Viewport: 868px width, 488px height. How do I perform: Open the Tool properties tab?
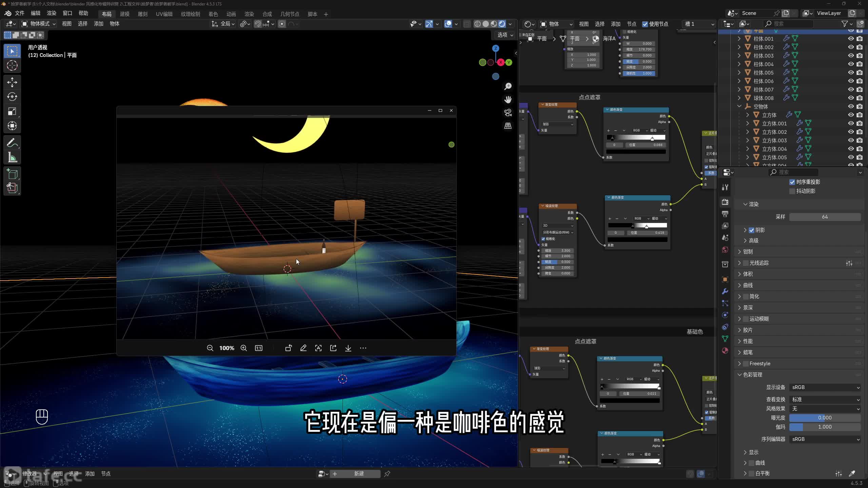(x=725, y=187)
